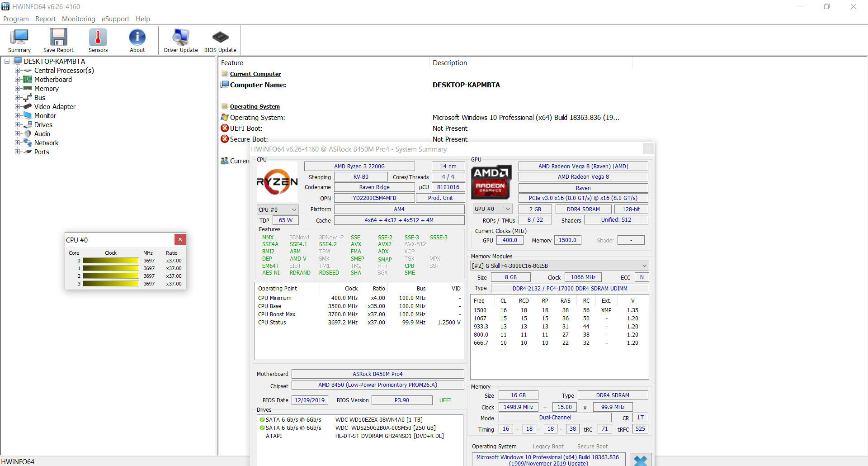Click Core 0 clock bar
Screen dimensions: 868x466
point(111,261)
